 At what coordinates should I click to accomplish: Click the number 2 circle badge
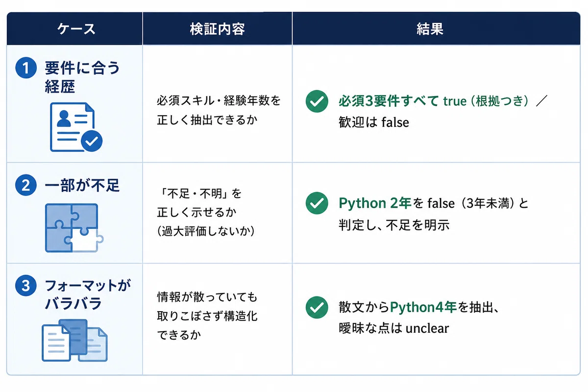(26, 185)
